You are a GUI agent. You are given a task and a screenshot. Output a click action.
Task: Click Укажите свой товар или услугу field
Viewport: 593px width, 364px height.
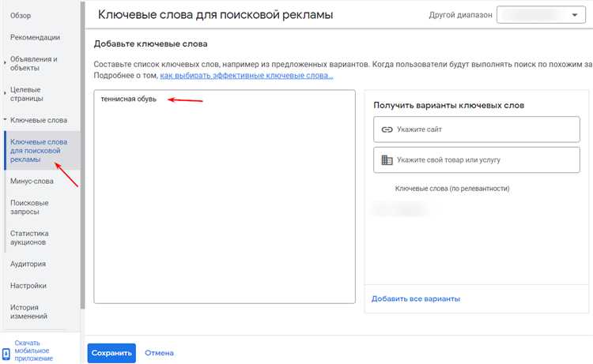tap(477, 160)
